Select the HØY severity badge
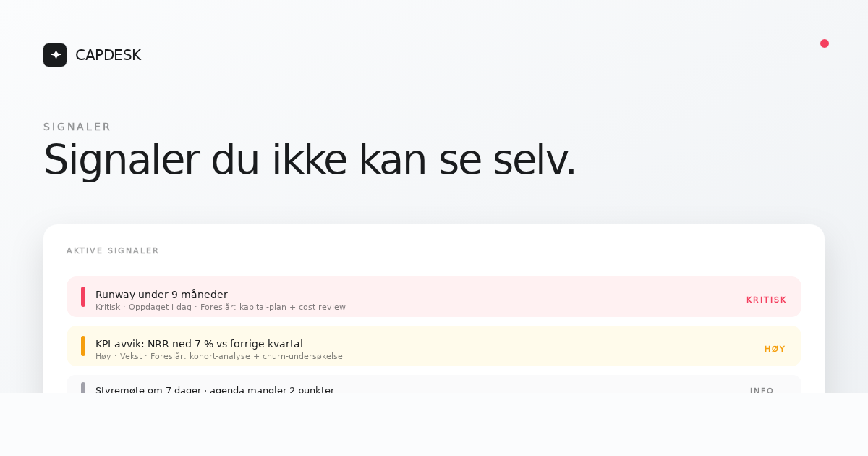This screenshot has width=868, height=456. pyautogui.click(x=775, y=349)
